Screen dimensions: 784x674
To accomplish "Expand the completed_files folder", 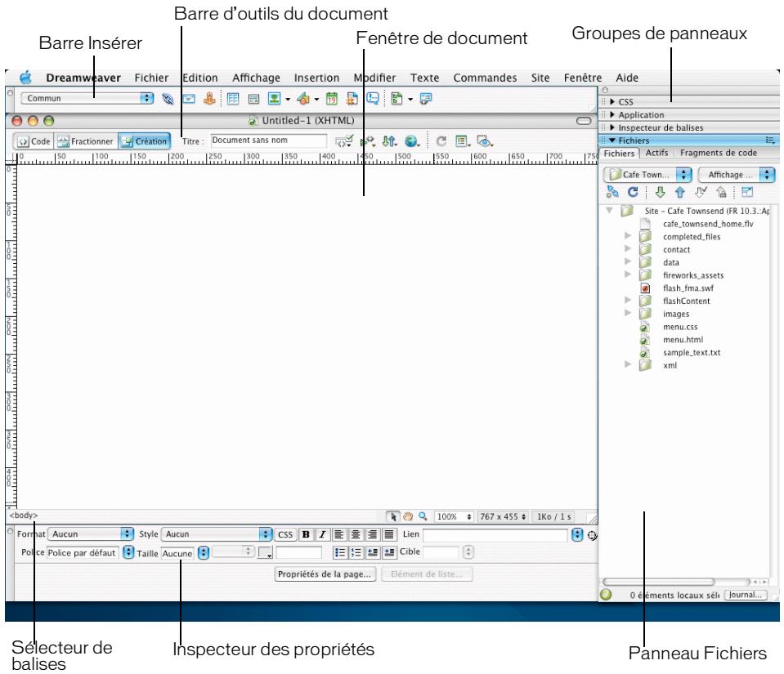I will point(628,234).
